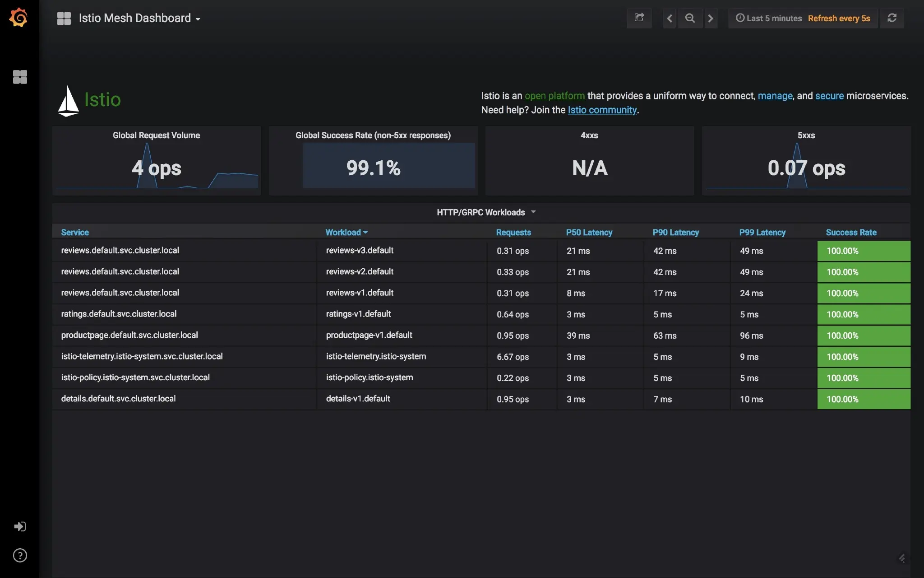Open the Last 5 minutes time picker

[774, 18]
